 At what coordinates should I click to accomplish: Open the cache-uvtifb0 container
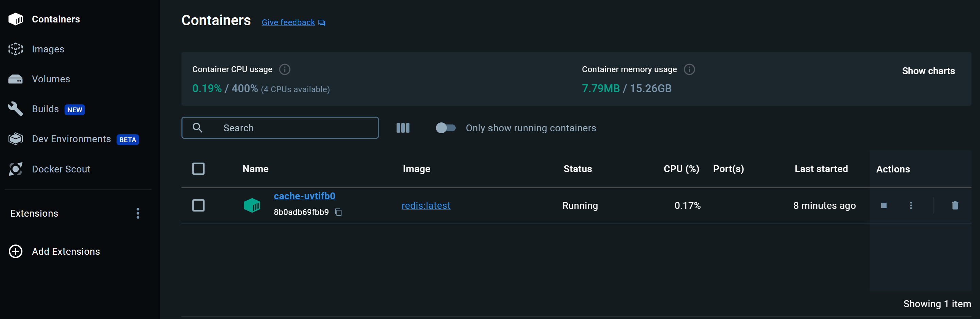point(304,196)
